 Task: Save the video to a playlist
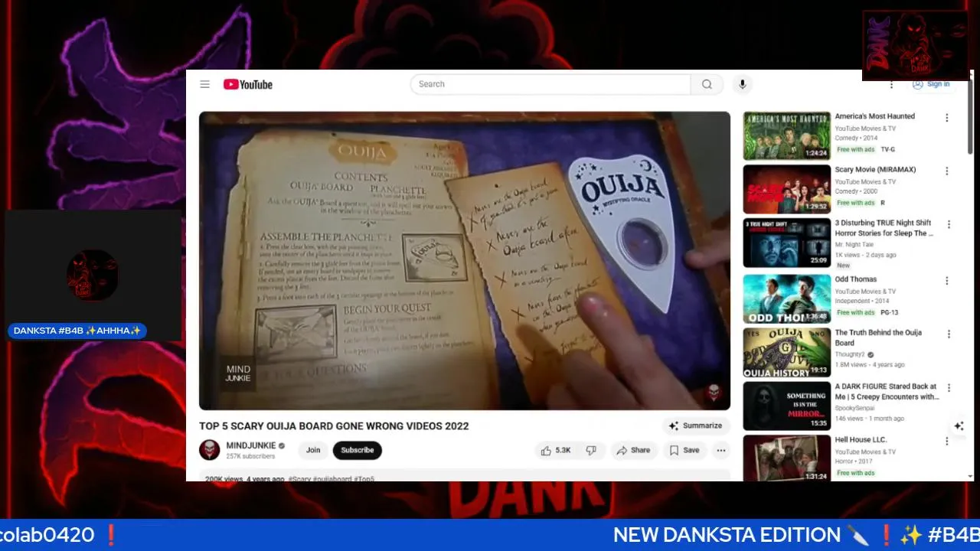[x=684, y=451]
